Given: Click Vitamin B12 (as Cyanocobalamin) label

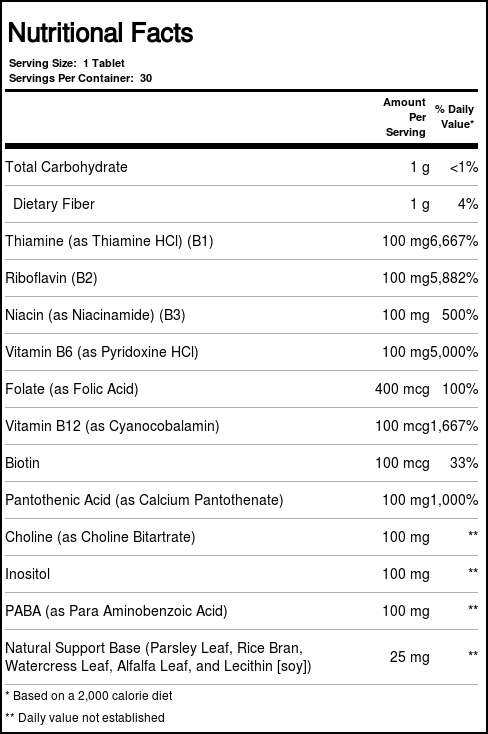Looking at the screenshot, I should (x=112, y=426).
